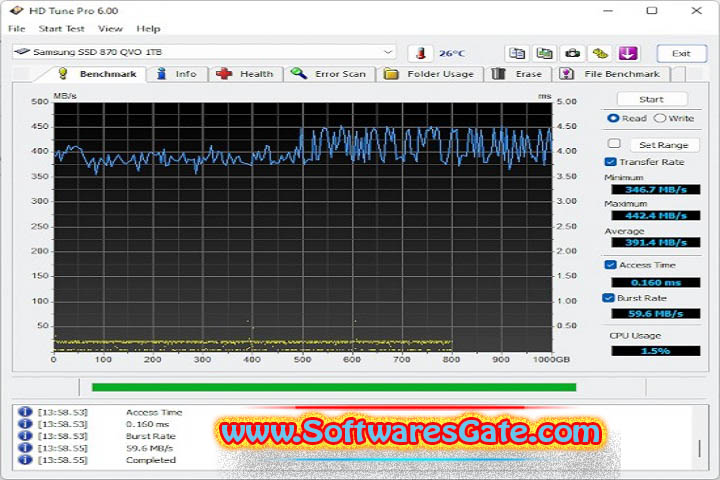
Task: Click the HD Tune Pro title bar icon
Action: 16,10
